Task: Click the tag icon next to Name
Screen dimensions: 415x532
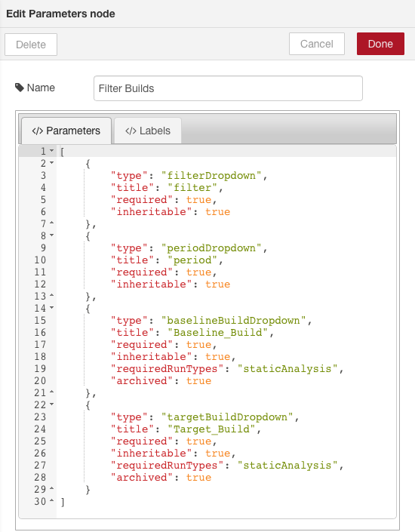Action: (x=20, y=88)
